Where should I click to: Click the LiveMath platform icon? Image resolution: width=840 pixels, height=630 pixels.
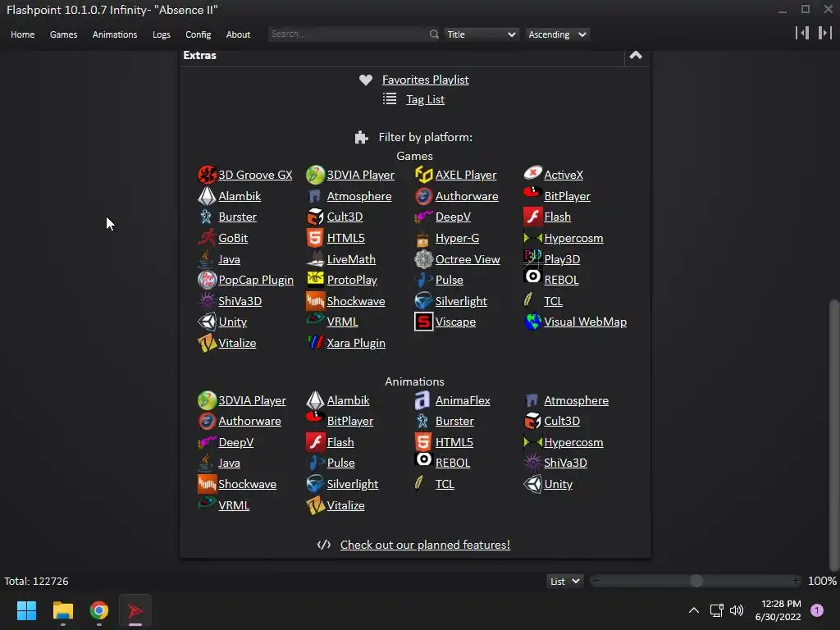[315, 258]
